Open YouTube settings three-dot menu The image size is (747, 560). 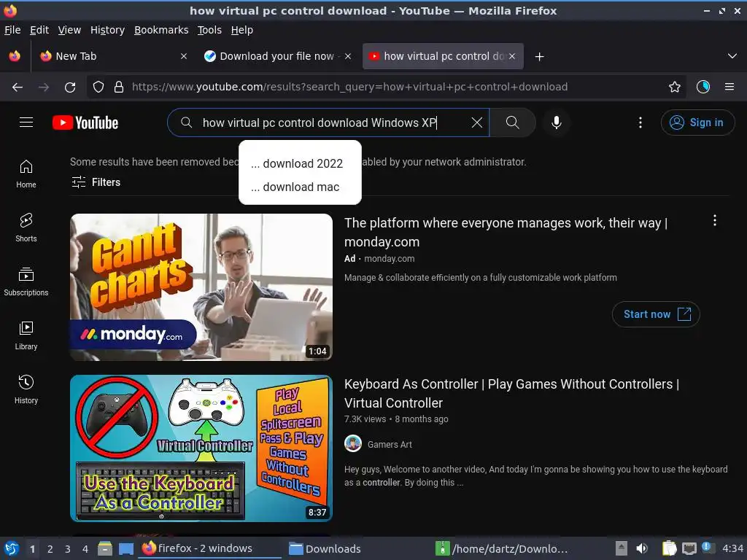[640, 122]
